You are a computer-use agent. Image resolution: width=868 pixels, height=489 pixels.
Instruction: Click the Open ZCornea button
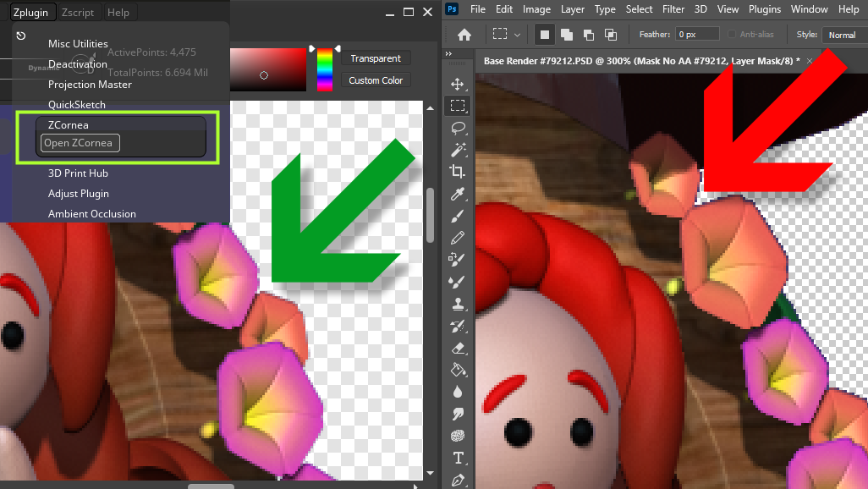pos(80,143)
